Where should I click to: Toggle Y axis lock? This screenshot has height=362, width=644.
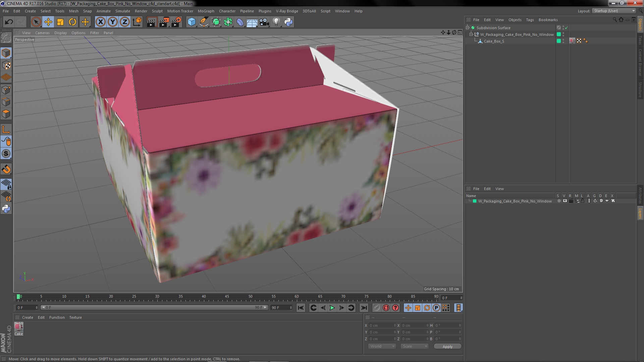coord(113,22)
